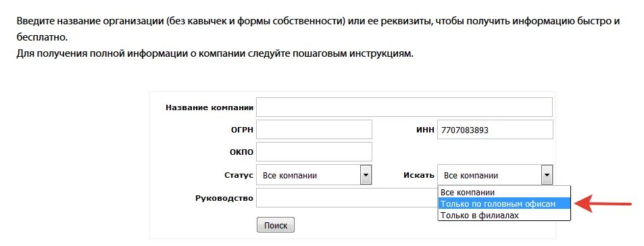Select 'Только по головным офисам' option

[504, 203]
